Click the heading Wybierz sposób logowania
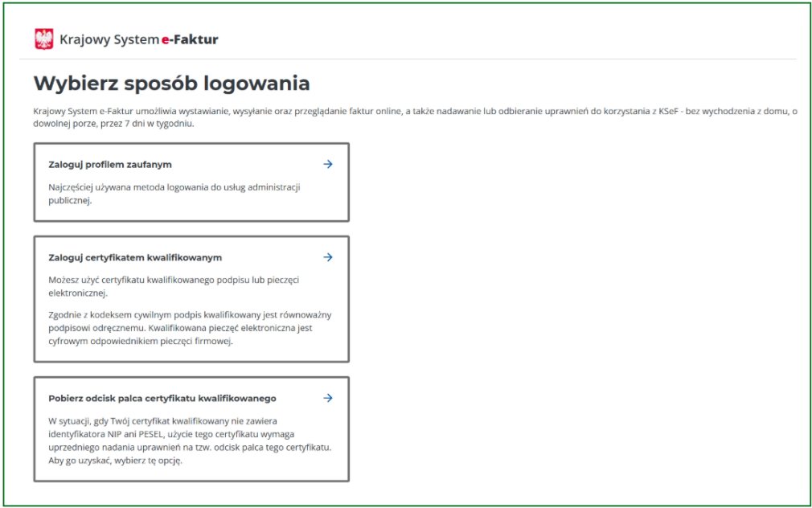Image resolution: width=812 pixels, height=508 pixels. coord(171,84)
